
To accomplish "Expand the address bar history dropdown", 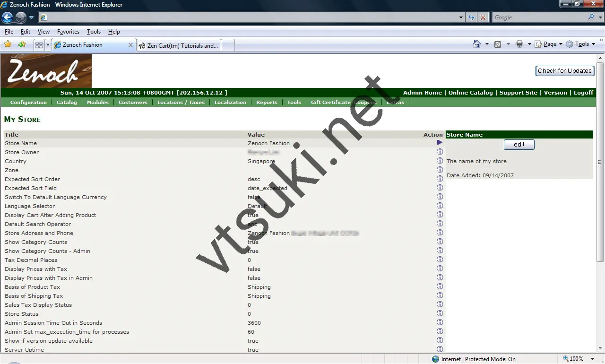I will tap(461, 17).
